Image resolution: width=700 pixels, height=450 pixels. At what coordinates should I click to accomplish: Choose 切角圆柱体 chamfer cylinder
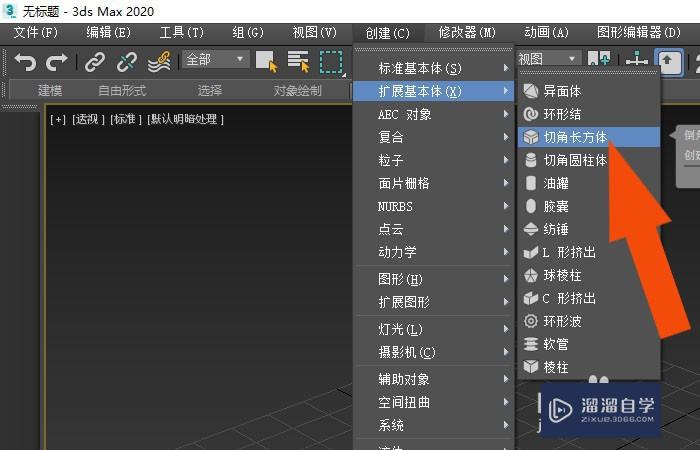589,160
